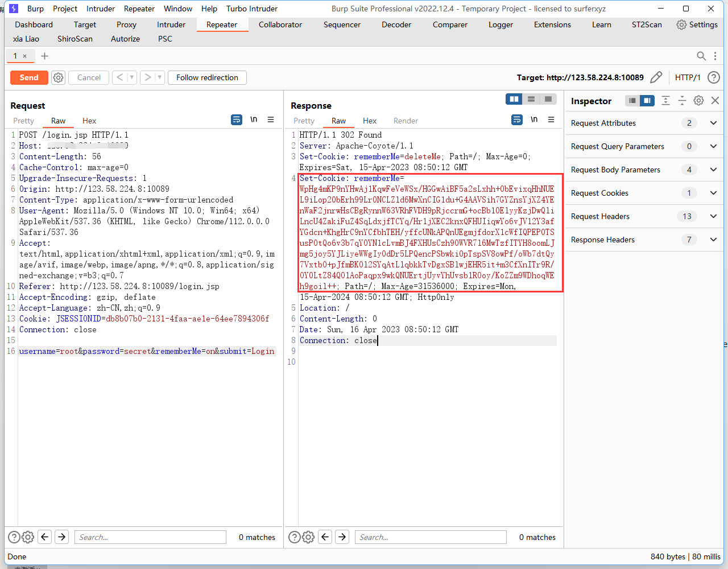Open Repeater help question mark icon
The image size is (728, 569).
(714, 77)
